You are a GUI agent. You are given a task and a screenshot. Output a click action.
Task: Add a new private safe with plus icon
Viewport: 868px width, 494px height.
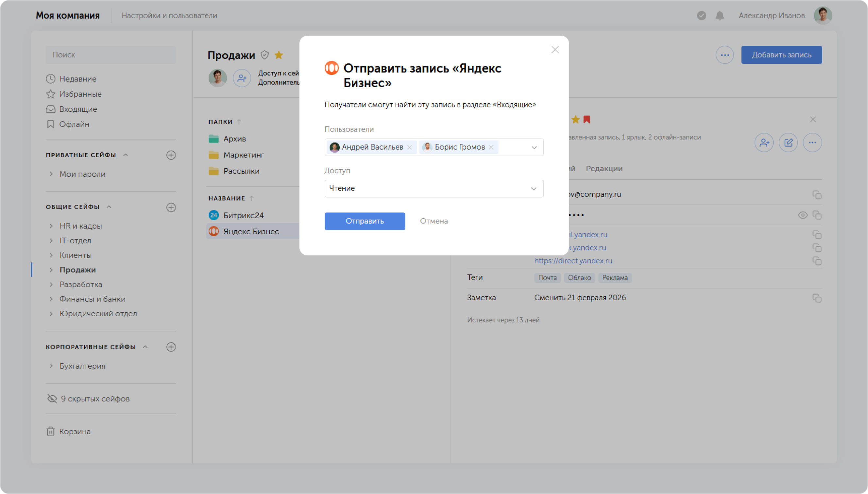click(171, 155)
